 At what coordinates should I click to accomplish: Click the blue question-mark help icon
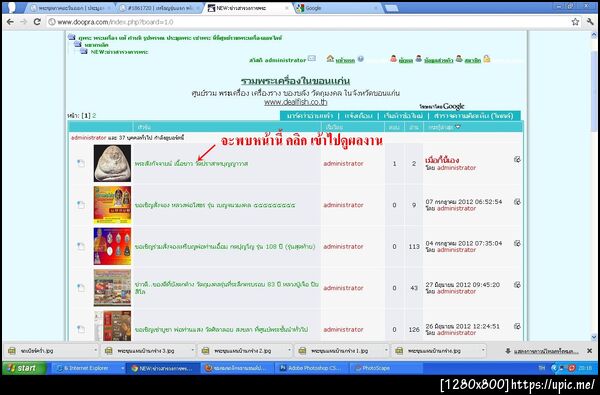pyautogui.click(x=360, y=59)
